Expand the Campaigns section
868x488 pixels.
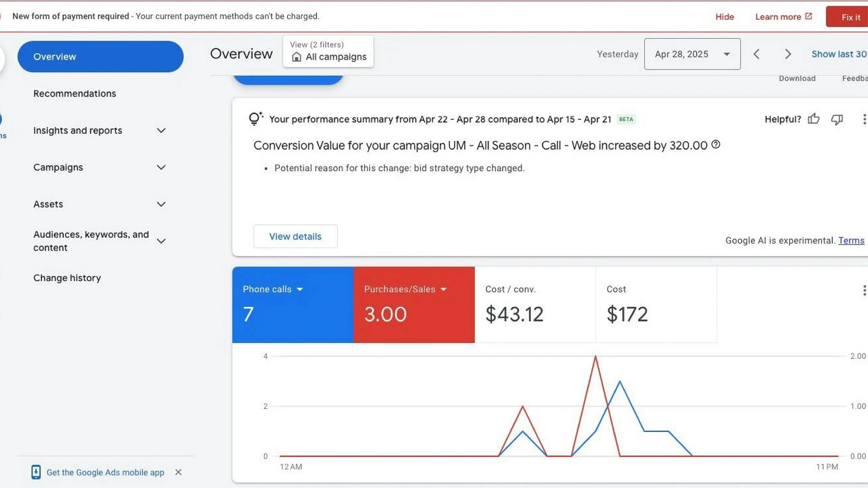point(161,168)
